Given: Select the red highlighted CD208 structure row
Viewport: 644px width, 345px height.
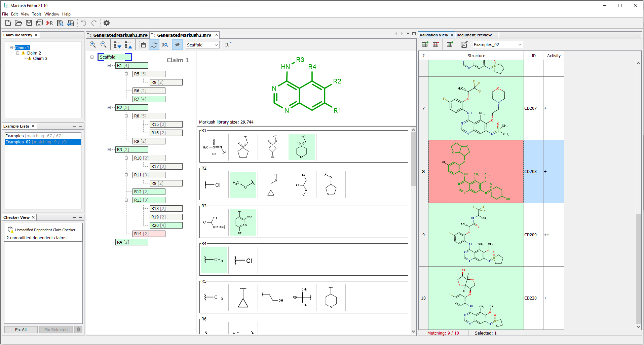Looking at the screenshot, I should tap(475, 171).
